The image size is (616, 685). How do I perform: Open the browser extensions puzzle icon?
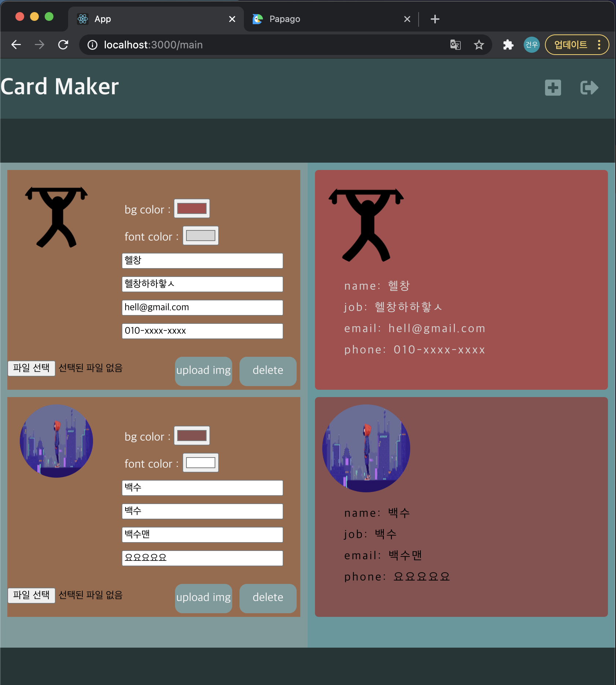(508, 44)
